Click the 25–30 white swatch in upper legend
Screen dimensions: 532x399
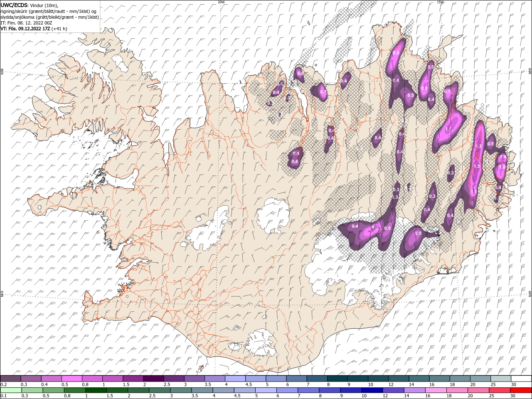pos(500,379)
